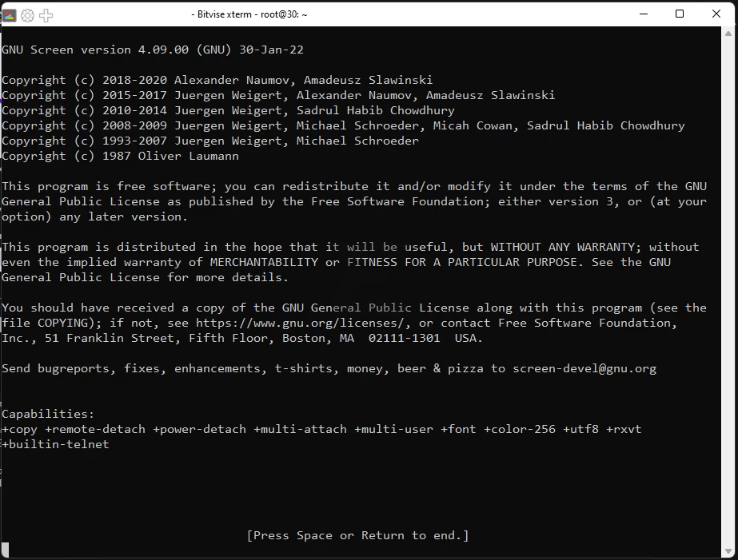
Task: Click '2010-2014' copyright line with Sadrul Habib Chowdhury
Action: coord(228,110)
